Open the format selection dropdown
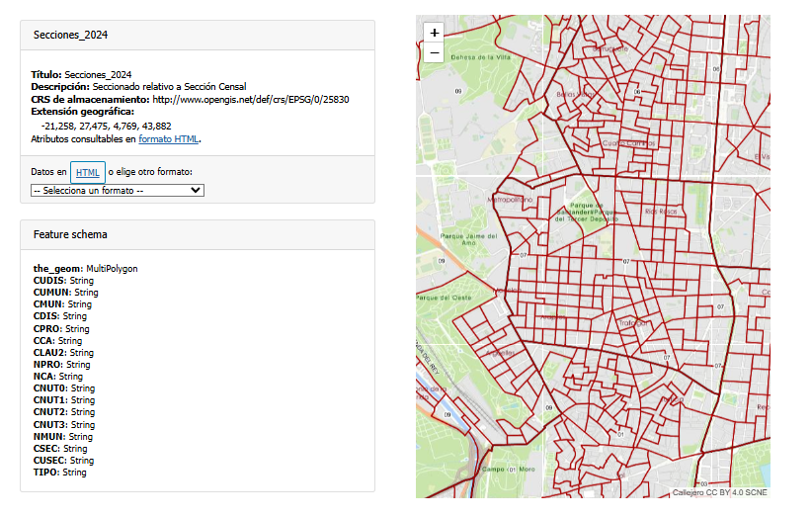The image size is (812, 517). [118, 190]
